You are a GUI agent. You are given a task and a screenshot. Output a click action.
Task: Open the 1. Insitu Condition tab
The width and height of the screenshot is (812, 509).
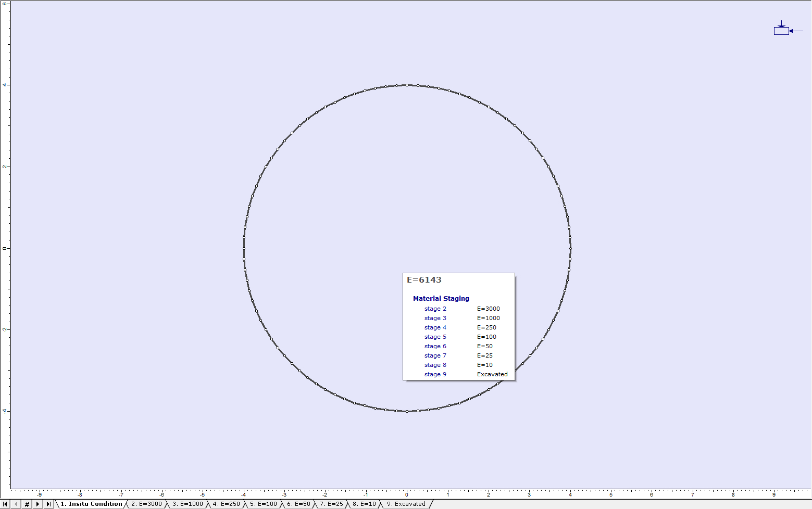pos(91,504)
